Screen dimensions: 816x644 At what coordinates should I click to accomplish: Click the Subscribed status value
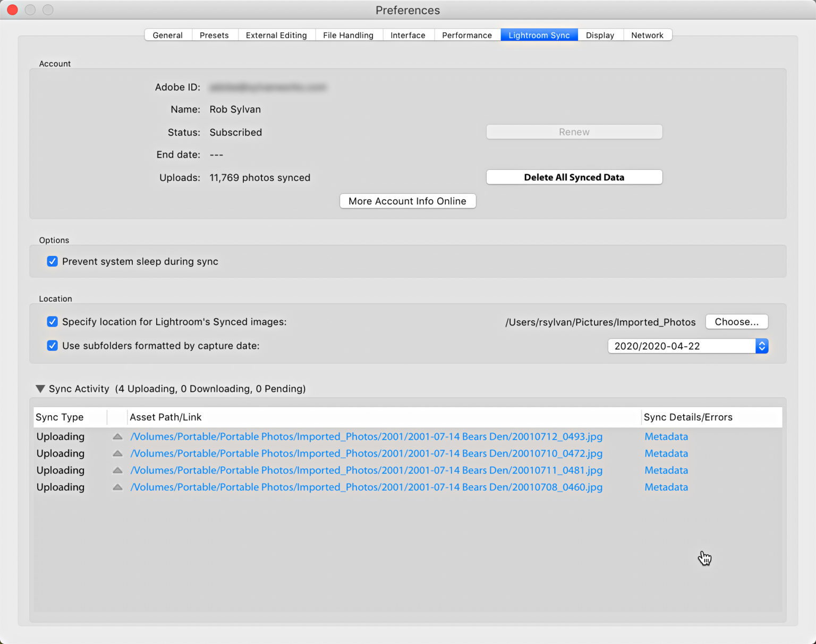pos(236,132)
